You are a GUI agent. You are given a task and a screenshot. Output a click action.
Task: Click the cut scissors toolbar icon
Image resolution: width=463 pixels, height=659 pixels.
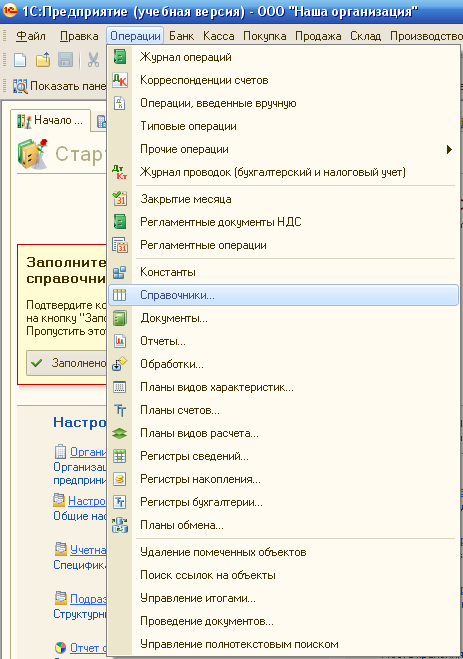pos(93,60)
